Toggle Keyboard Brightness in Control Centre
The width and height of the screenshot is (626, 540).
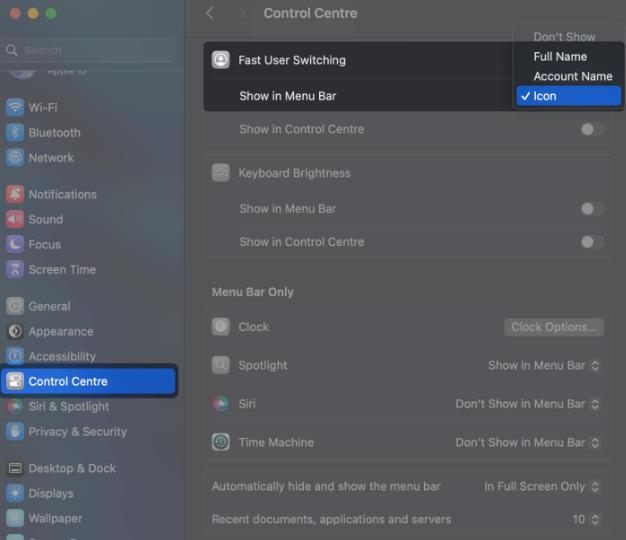pos(592,242)
